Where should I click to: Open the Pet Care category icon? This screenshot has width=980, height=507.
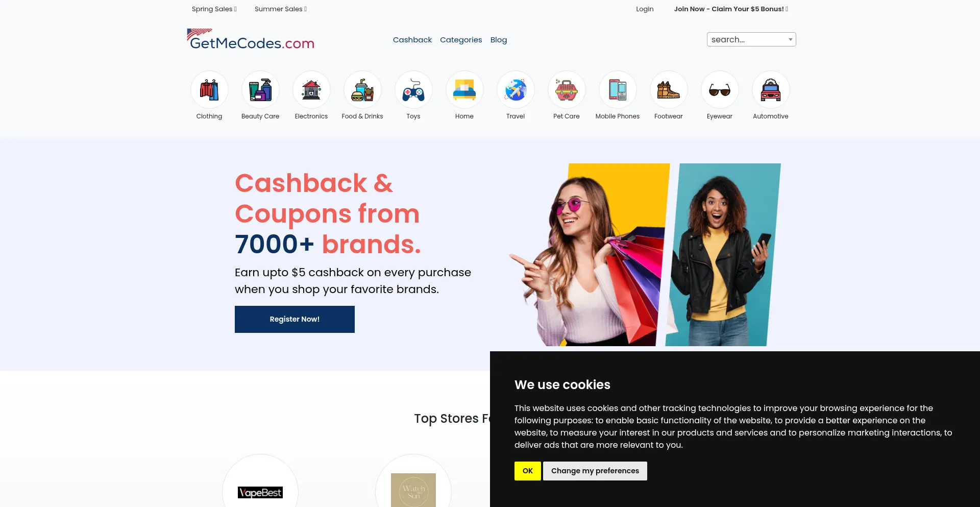tap(567, 90)
